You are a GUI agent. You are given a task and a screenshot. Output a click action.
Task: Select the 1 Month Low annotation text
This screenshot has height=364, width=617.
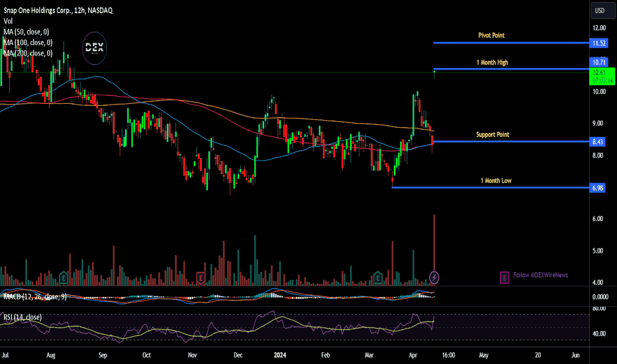click(497, 181)
